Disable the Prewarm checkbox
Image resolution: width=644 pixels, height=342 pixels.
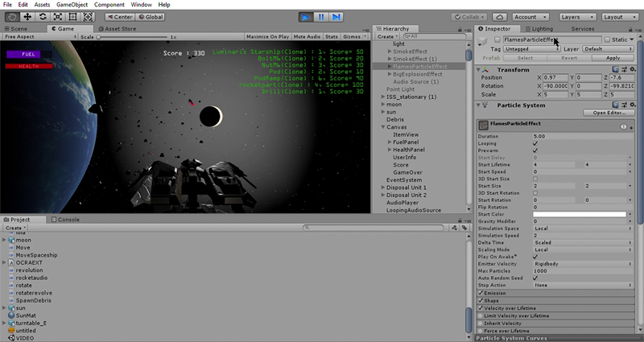(x=535, y=150)
